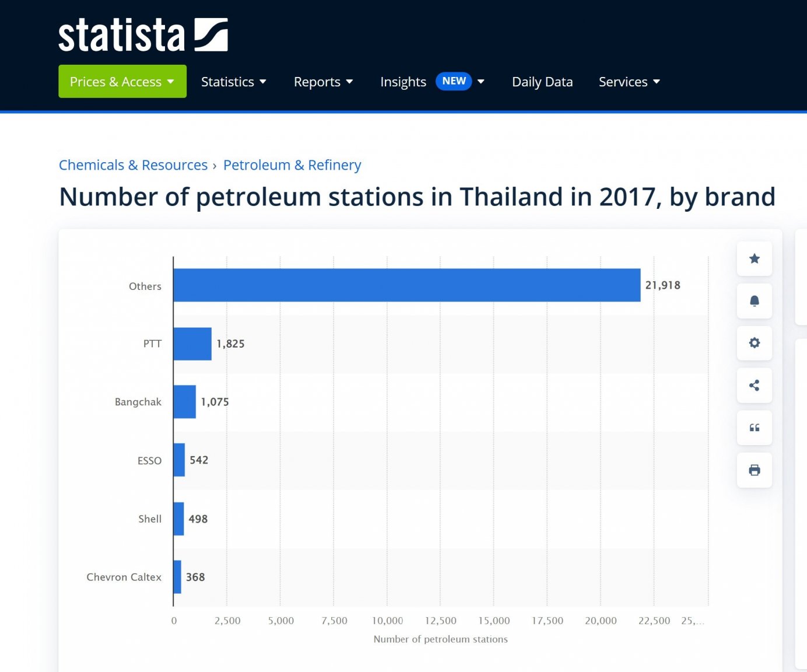Click the Bangchak bar in chart
The height and width of the screenshot is (672, 807).
point(184,402)
